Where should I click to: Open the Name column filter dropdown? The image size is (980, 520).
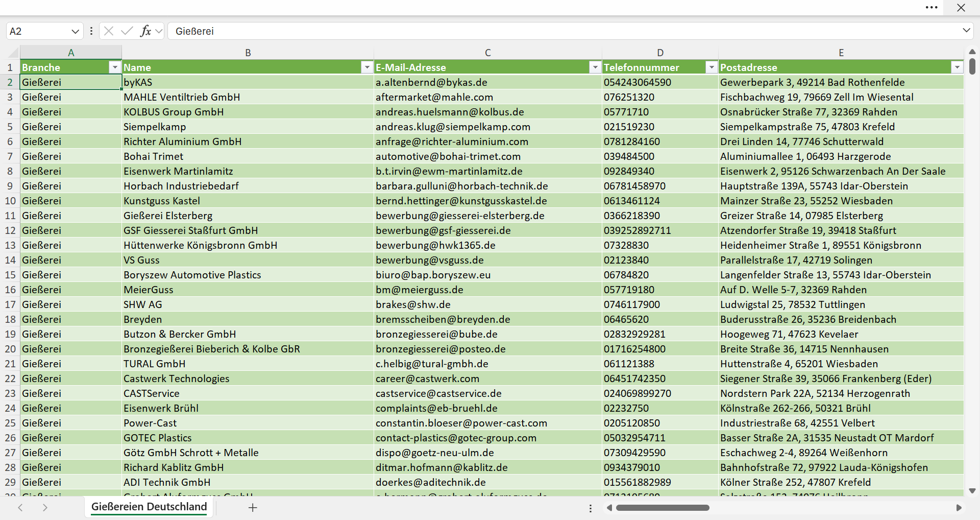pyautogui.click(x=367, y=67)
